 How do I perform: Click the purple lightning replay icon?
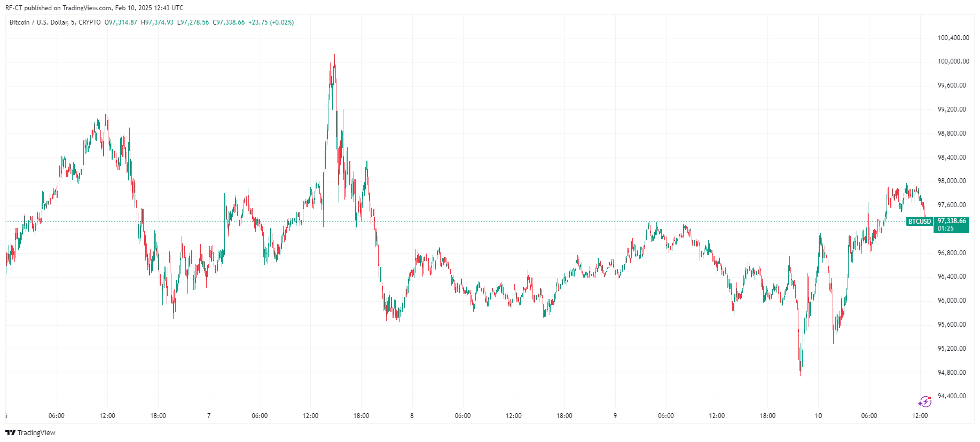(924, 401)
